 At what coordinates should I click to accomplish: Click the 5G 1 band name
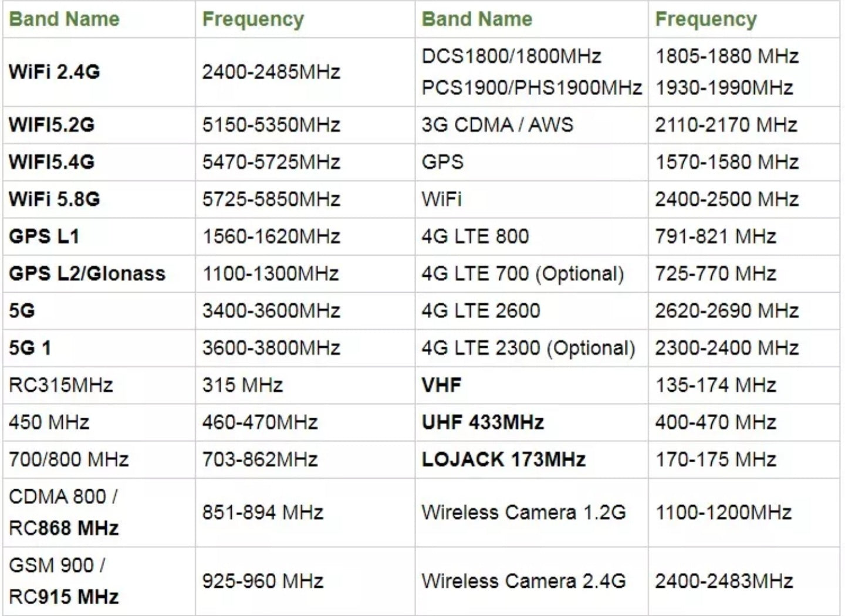30,348
